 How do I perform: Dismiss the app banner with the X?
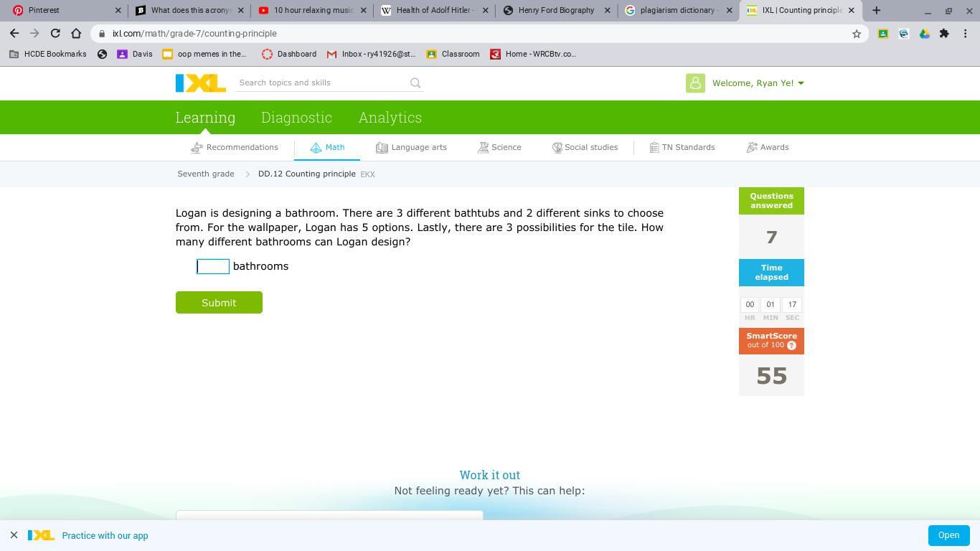(x=14, y=535)
